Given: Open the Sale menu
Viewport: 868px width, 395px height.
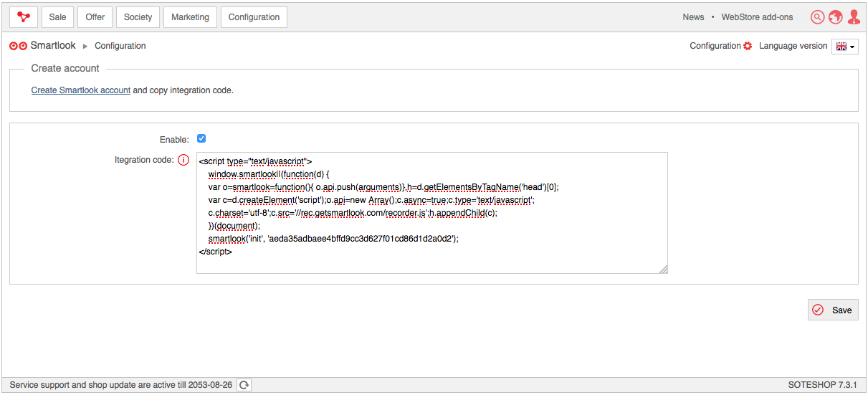Looking at the screenshot, I should pyautogui.click(x=57, y=17).
